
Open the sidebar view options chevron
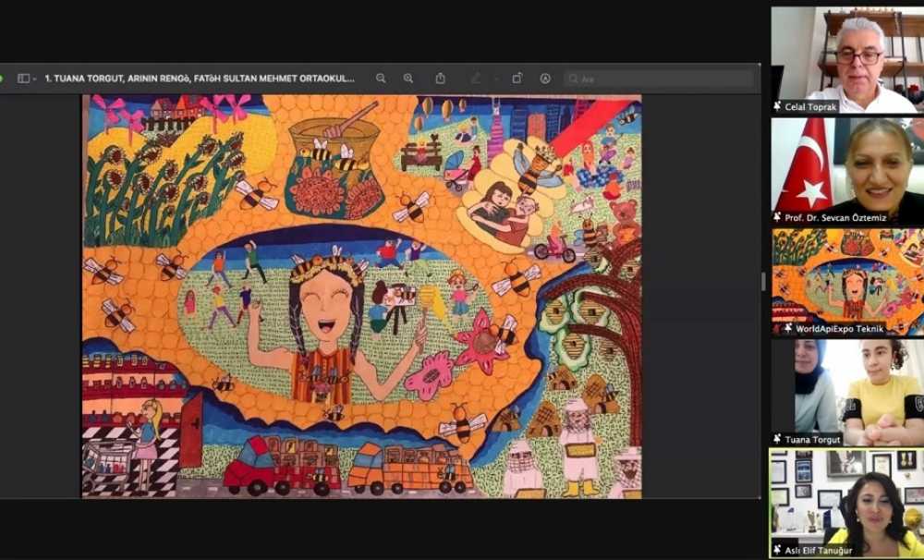point(35,79)
